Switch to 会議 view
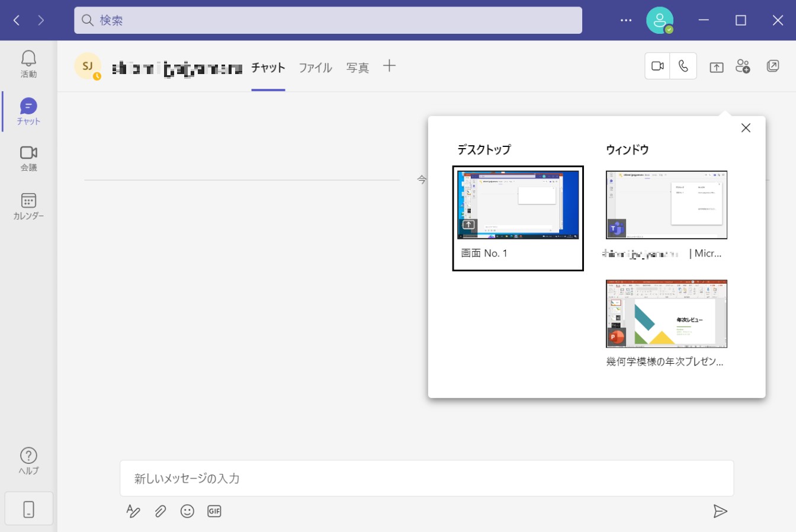The width and height of the screenshot is (796, 532). (x=28, y=158)
